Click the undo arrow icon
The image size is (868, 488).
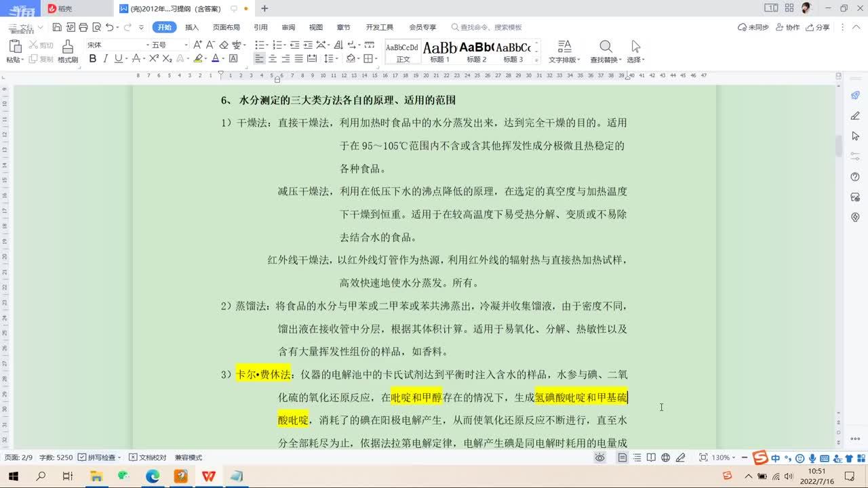(x=110, y=27)
